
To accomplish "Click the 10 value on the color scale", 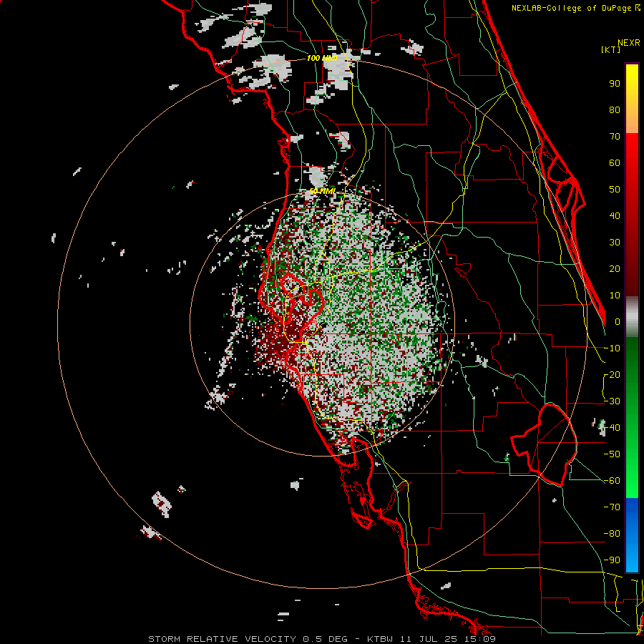I will 615,296.
